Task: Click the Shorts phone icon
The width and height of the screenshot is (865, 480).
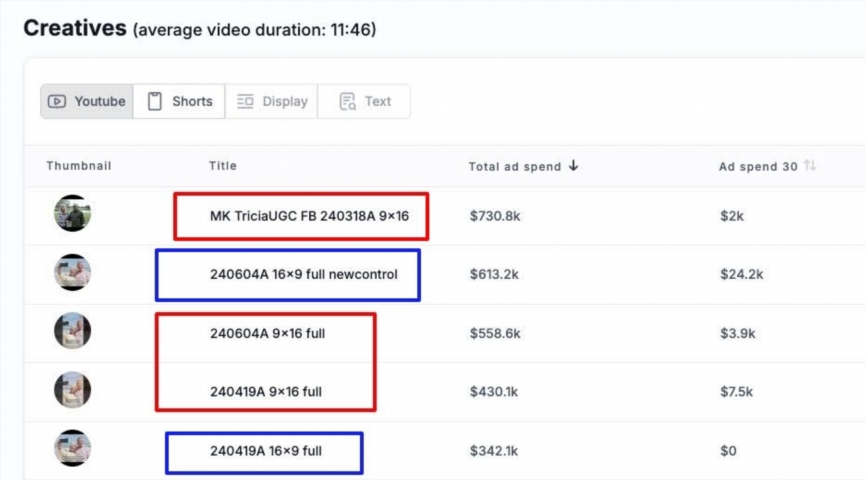Action: (154, 101)
